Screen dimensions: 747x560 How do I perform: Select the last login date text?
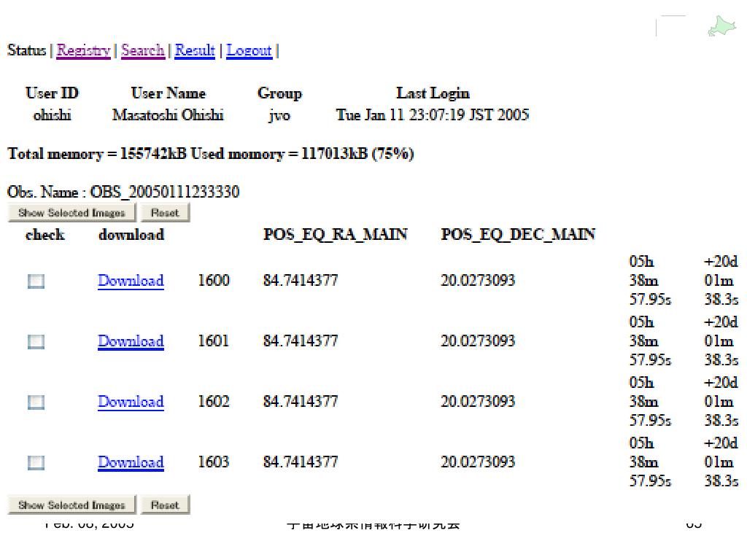(433, 114)
